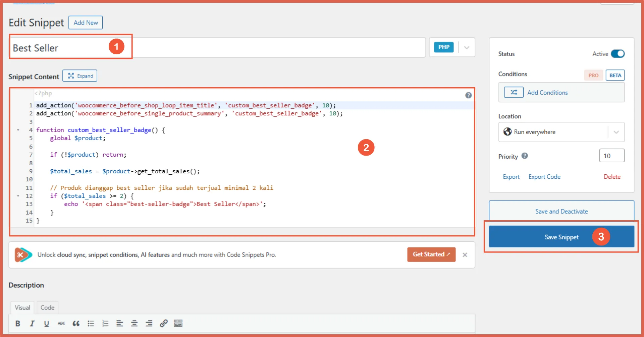Open the Run everywhere location dropdown
644x337 pixels.
pos(616,132)
